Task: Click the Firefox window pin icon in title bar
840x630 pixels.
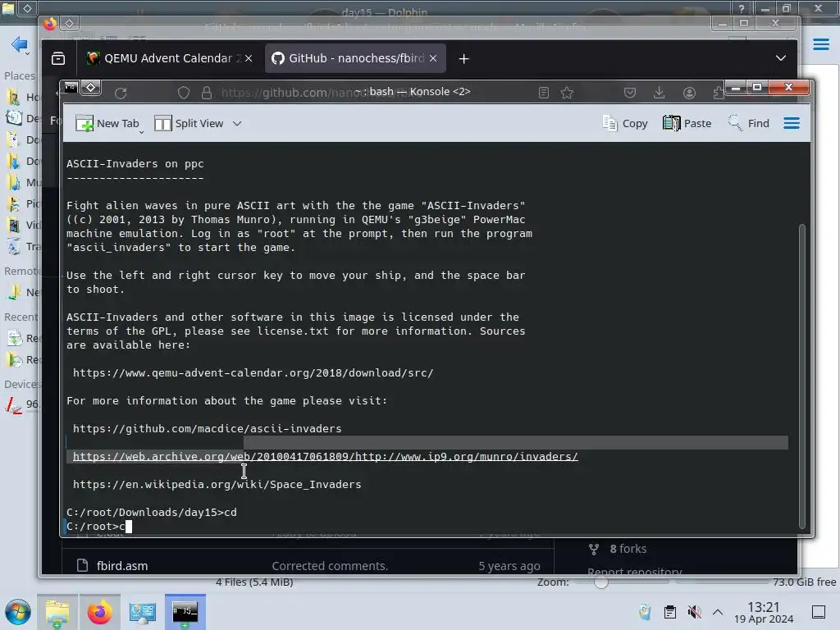Action: tap(70, 24)
